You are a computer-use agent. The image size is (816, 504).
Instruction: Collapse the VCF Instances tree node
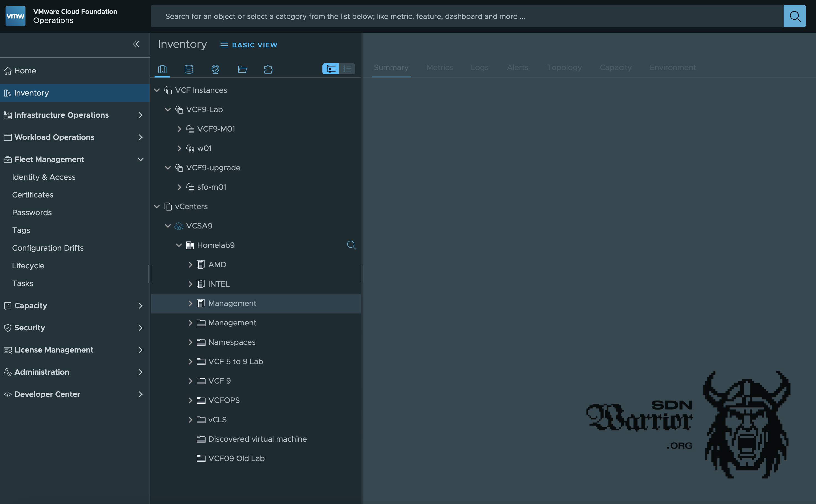(x=157, y=90)
